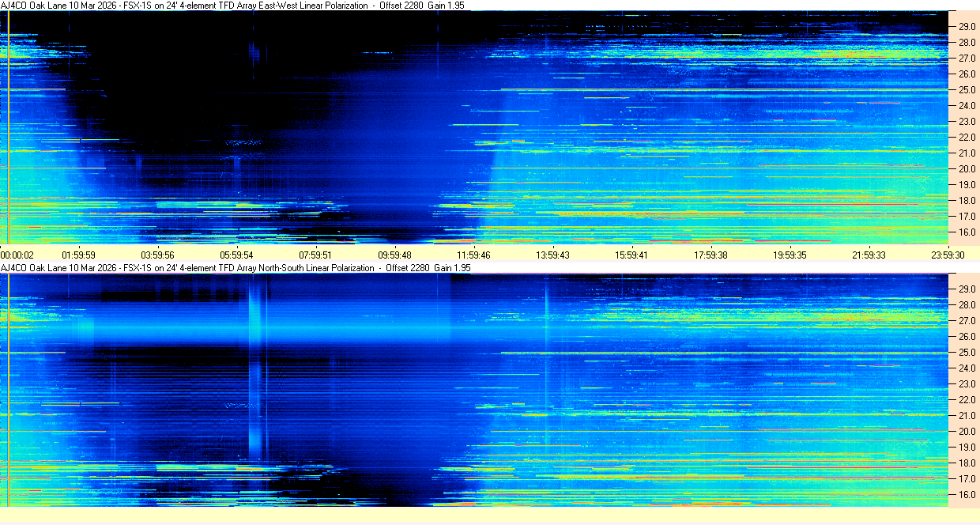Click 16.0 frequency label on North-South chart
The height and width of the screenshot is (525, 980).
point(967,495)
